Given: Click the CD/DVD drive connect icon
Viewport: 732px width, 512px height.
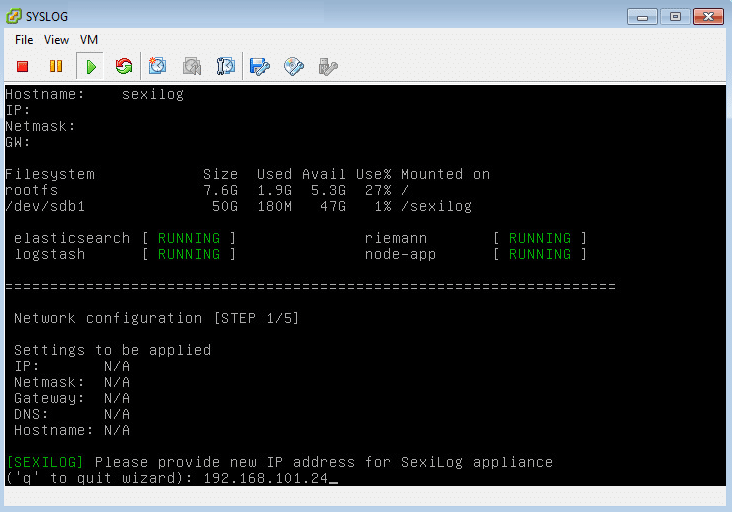Looking at the screenshot, I should coord(294,67).
